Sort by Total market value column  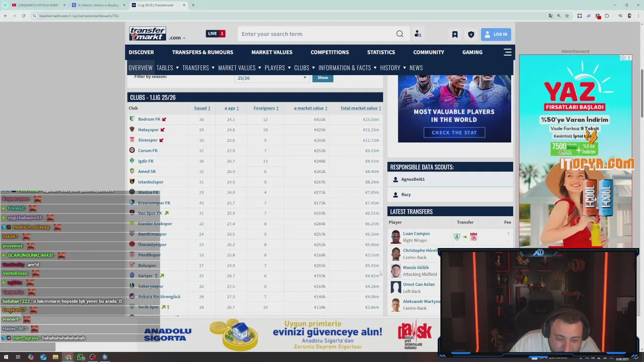(360, 108)
